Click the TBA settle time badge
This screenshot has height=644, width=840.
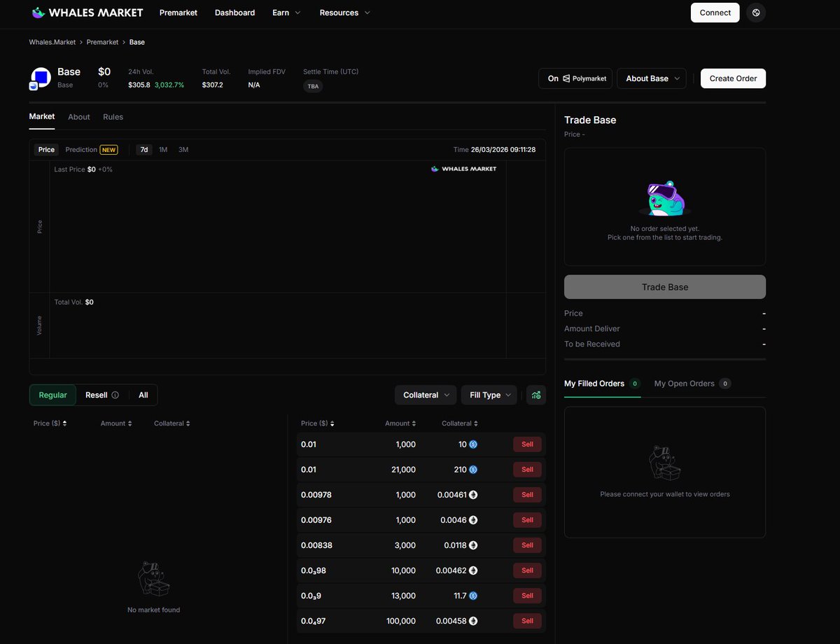point(313,86)
